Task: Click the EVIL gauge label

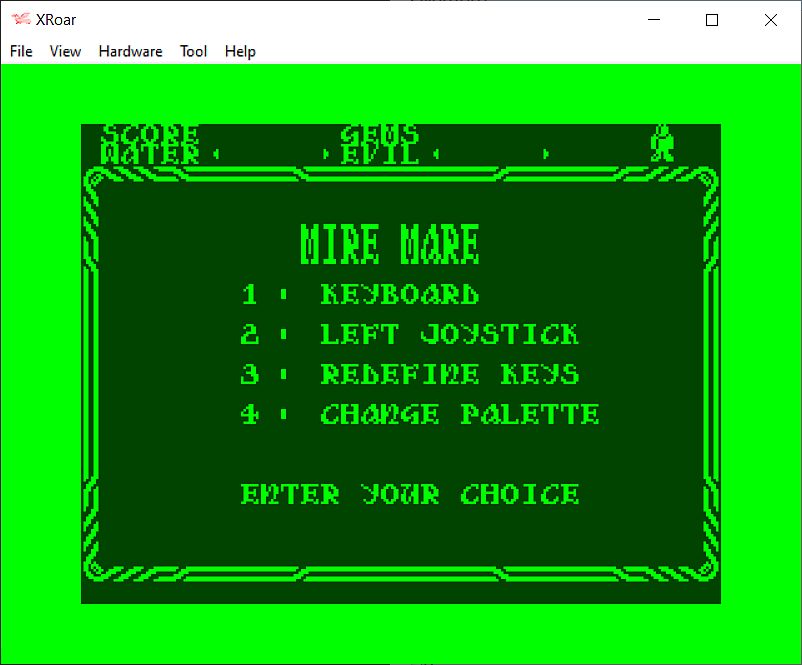Action: pos(380,154)
